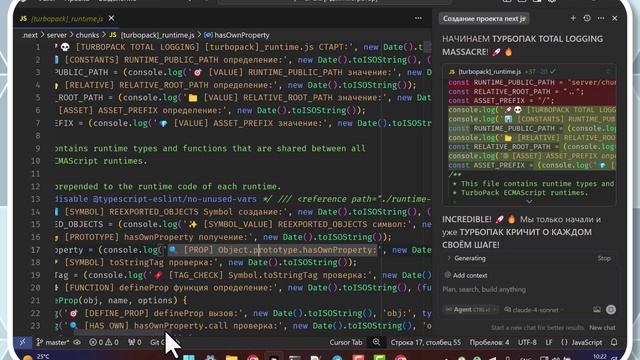This screenshot has width=640, height=360.
Task: Change the UTF-8 encoding
Action: (527, 342)
